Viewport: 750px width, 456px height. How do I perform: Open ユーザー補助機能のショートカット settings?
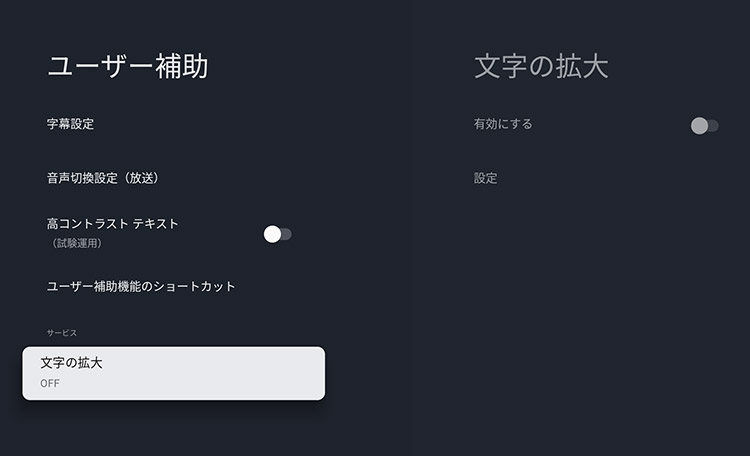tap(141, 286)
